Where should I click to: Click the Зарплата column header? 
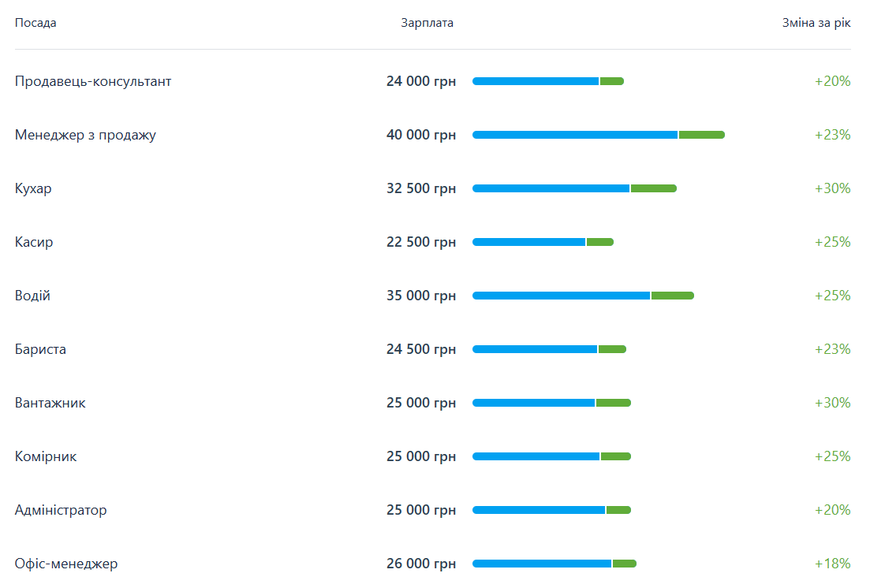tap(427, 23)
